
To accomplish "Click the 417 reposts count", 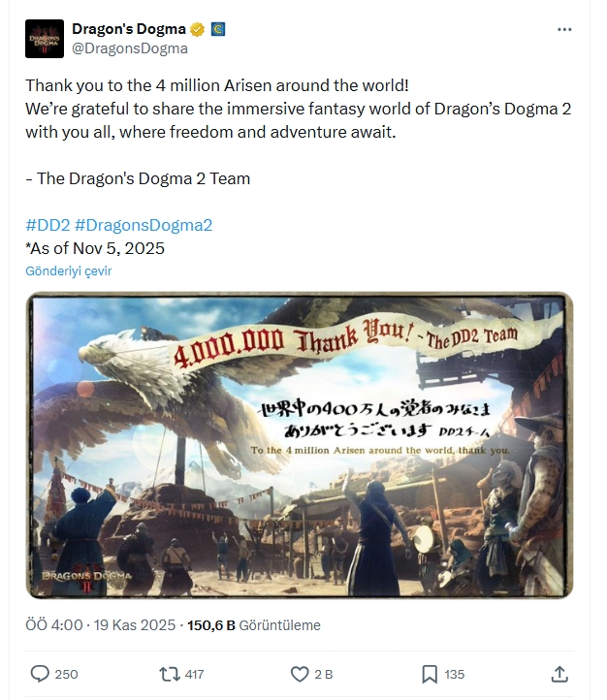I will pos(194,674).
